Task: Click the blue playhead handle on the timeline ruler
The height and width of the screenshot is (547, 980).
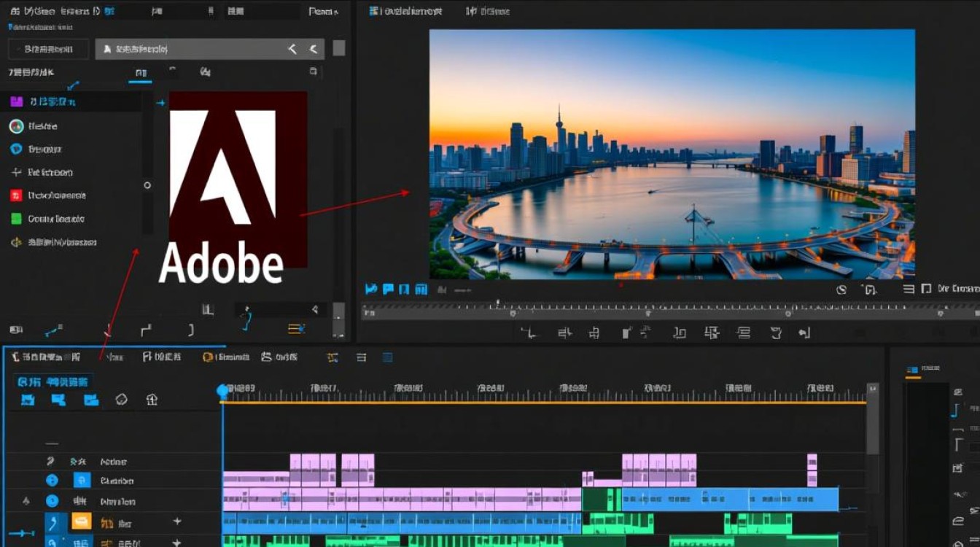Action: coord(222,392)
